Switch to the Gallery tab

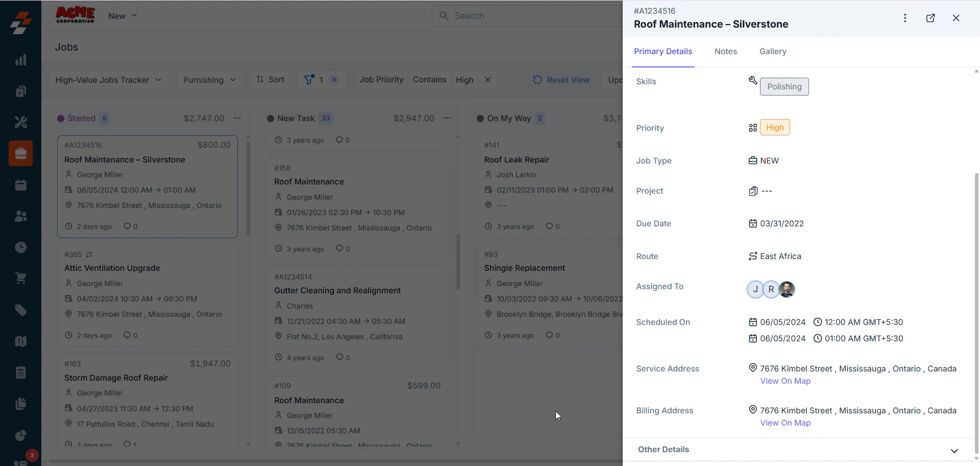pyautogui.click(x=773, y=52)
